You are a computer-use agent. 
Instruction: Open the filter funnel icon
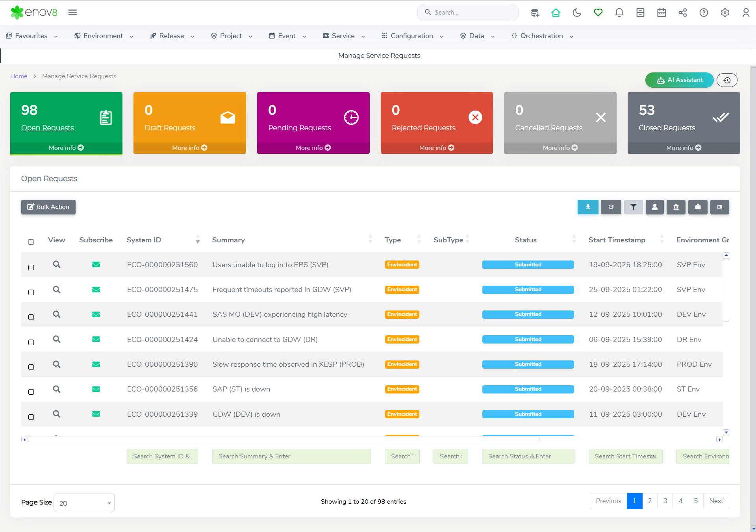click(x=633, y=207)
